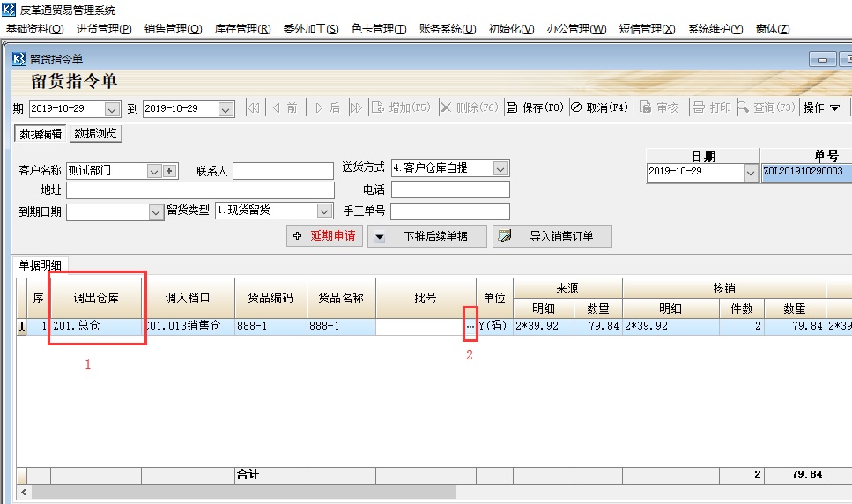
Task: Open the 委外加工(S) menu
Action: click(311, 29)
